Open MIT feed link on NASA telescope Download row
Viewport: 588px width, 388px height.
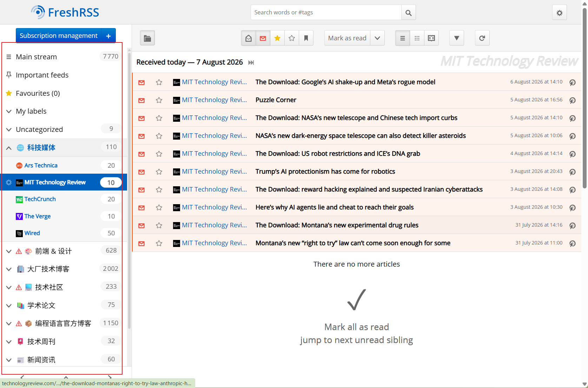pyautogui.click(x=214, y=118)
